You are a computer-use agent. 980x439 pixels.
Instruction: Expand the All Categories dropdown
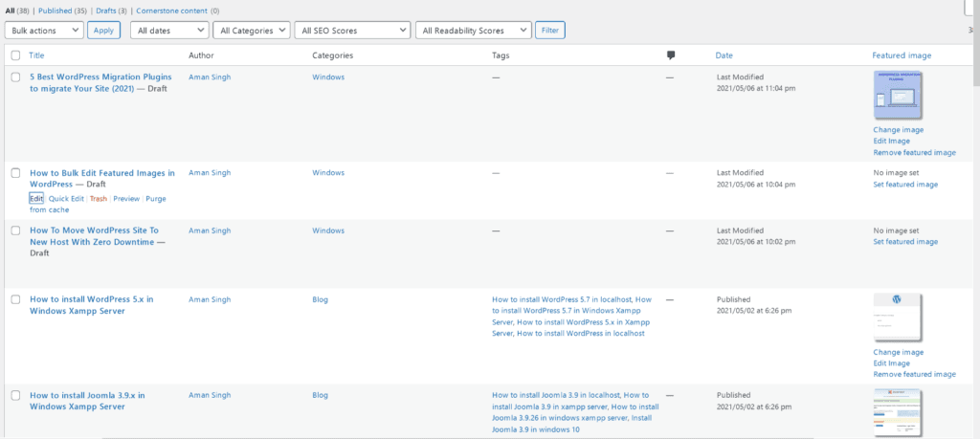(252, 30)
